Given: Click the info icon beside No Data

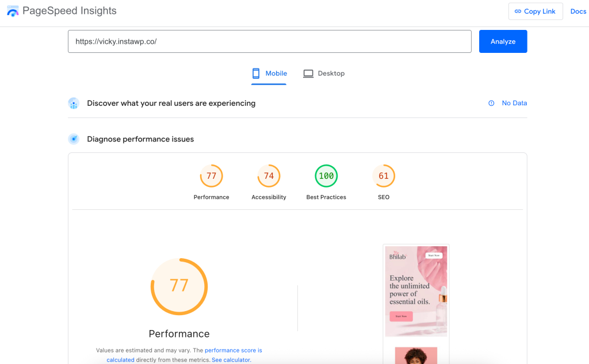Looking at the screenshot, I should pos(491,103).
